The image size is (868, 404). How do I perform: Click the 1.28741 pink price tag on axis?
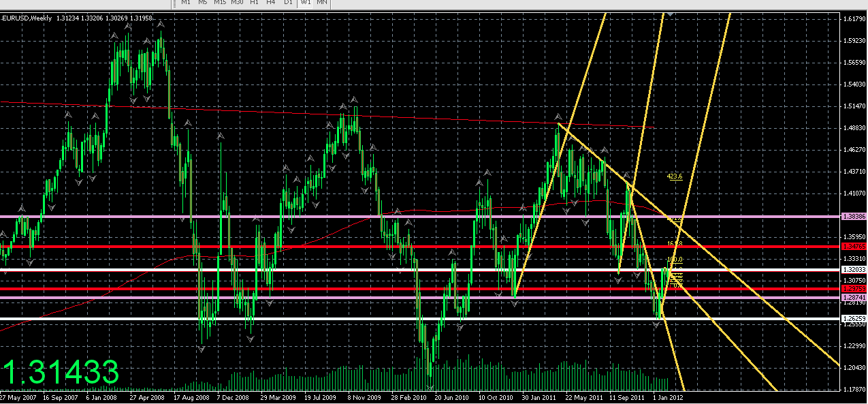tap(854, 298)
